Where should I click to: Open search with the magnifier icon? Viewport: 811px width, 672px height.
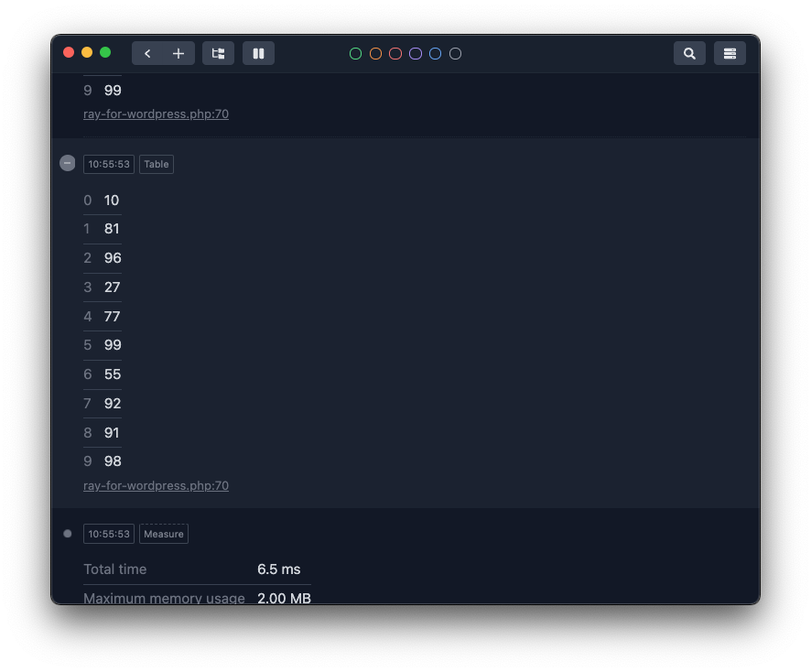point(689,53)
